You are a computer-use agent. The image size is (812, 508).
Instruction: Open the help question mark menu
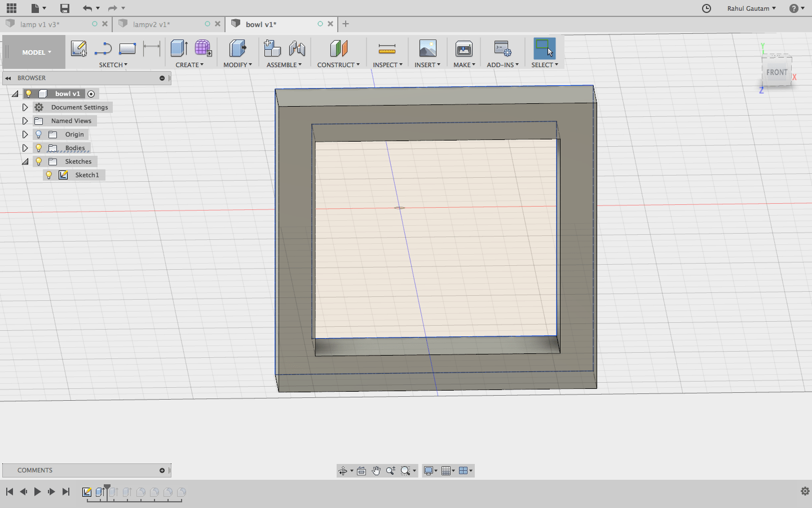[797, 8]
